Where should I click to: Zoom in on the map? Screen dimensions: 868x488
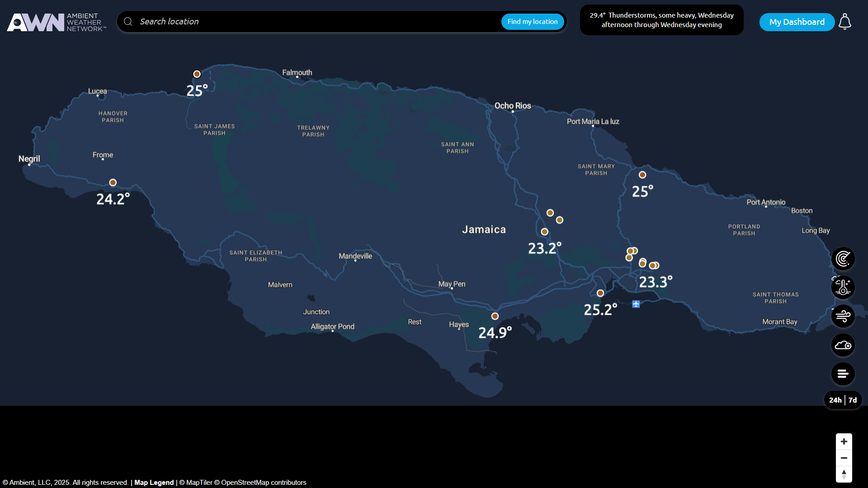[x=844, y=441]
